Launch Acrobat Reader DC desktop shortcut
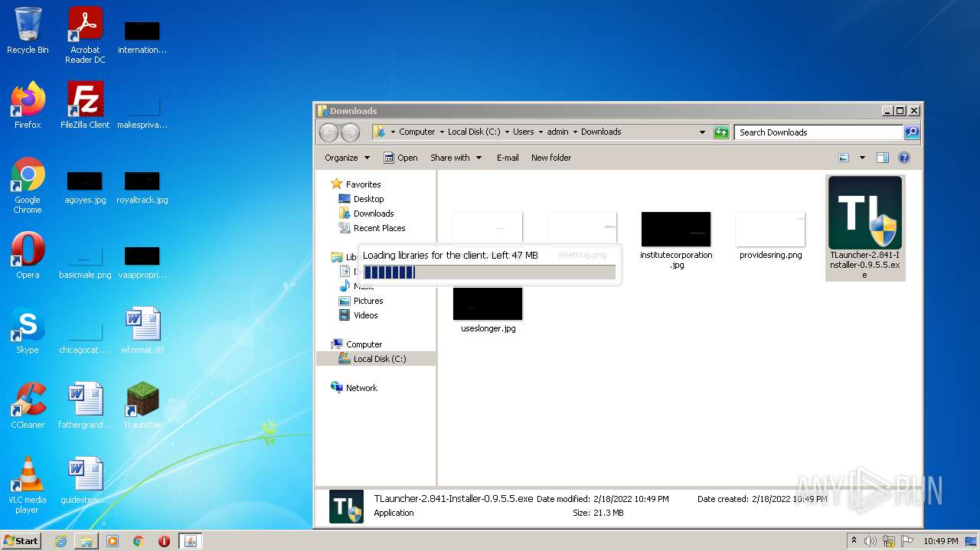 coord(85,34)
